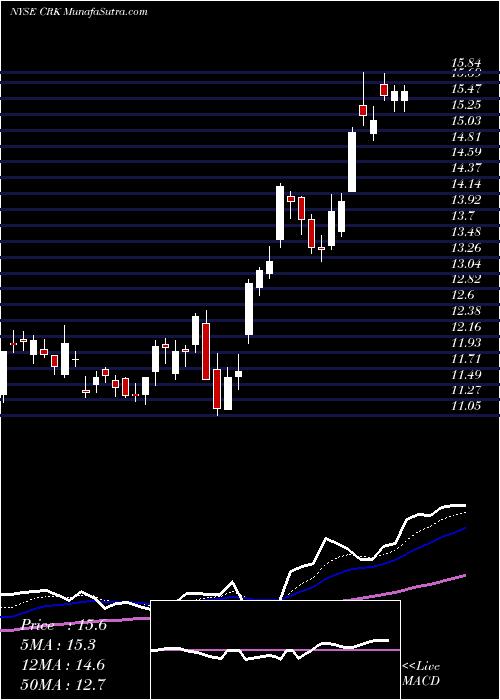Screen dimensions: 500x700
Task: Select the 14.14 price axis label
Action: tap(465, 184)
